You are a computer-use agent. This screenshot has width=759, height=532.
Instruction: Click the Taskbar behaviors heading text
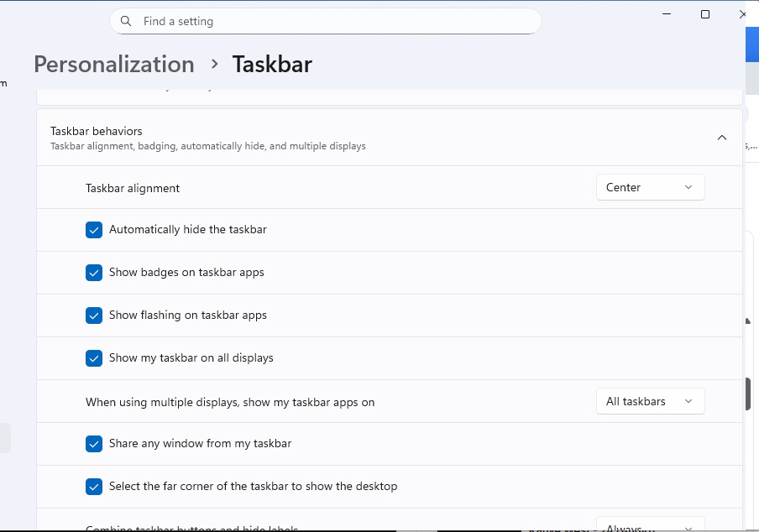pyautogui.click(x=97, y=131)
